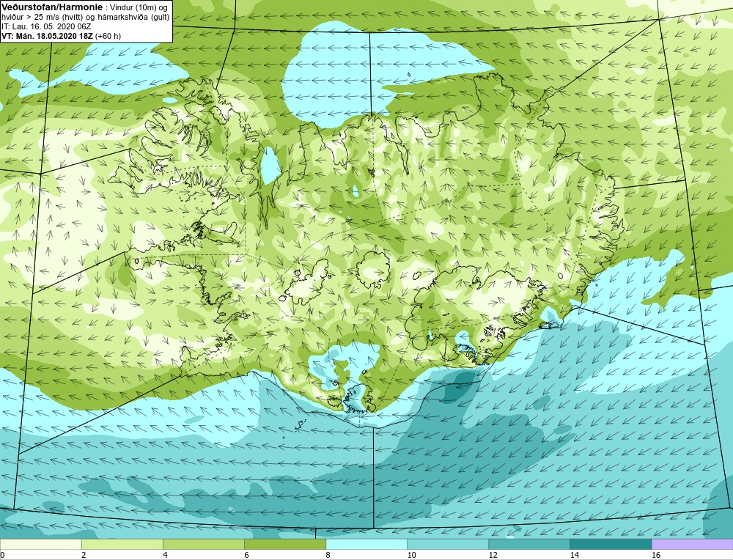This screenshot has height=560, width=733.
Task: Click the legend label '8'
Action: (328, 555)
